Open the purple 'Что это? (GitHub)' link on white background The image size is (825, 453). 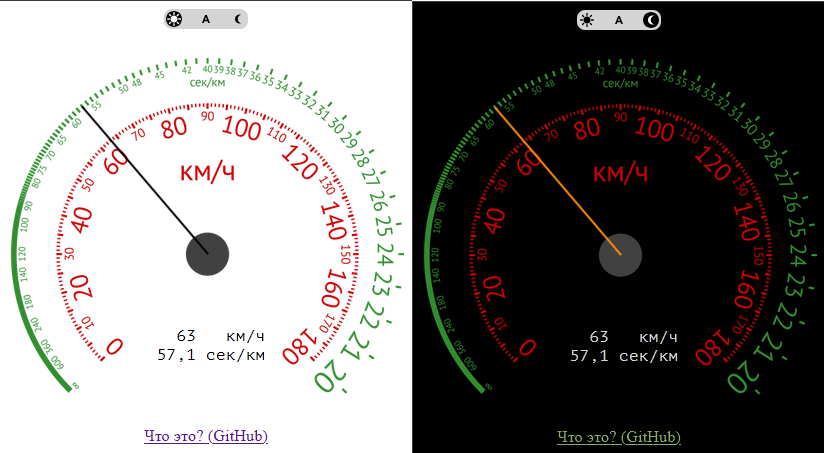click(x=206, y=436)
